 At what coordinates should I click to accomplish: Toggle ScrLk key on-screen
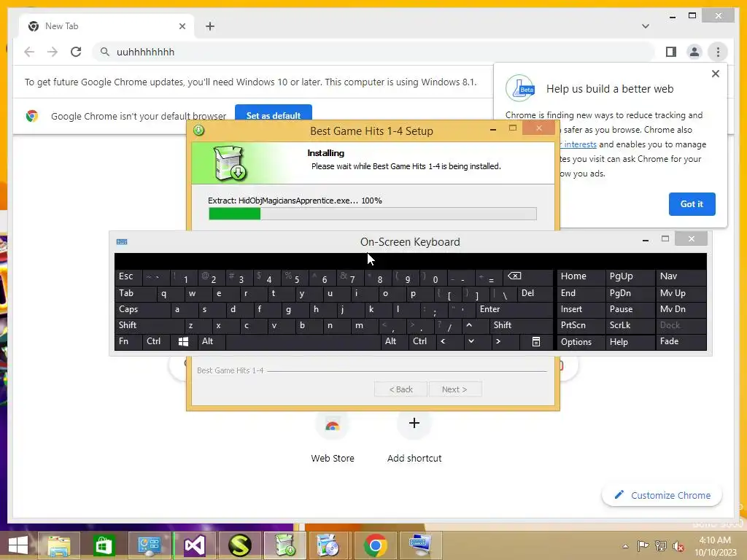[630, 325]
